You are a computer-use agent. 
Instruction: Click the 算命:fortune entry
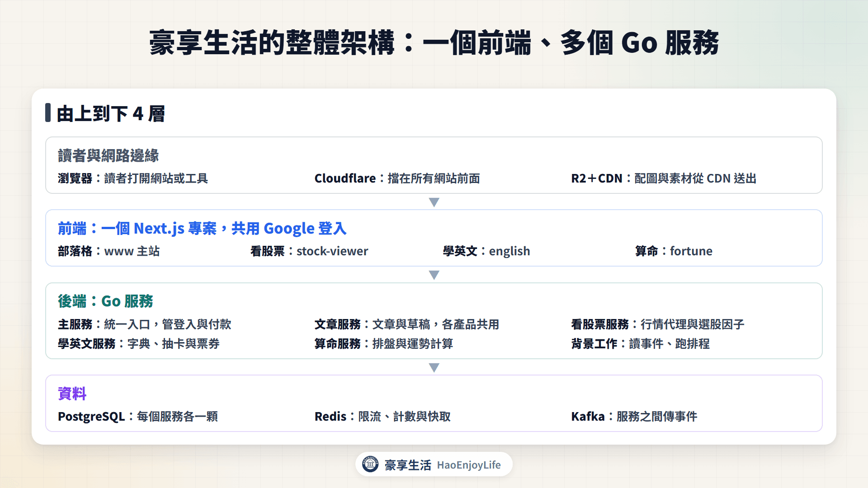pos(674,251)
